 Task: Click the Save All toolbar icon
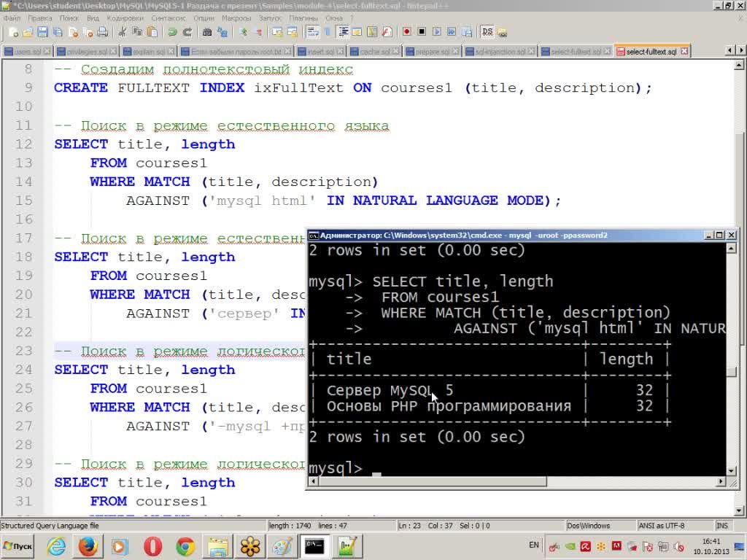coord(58,32)
